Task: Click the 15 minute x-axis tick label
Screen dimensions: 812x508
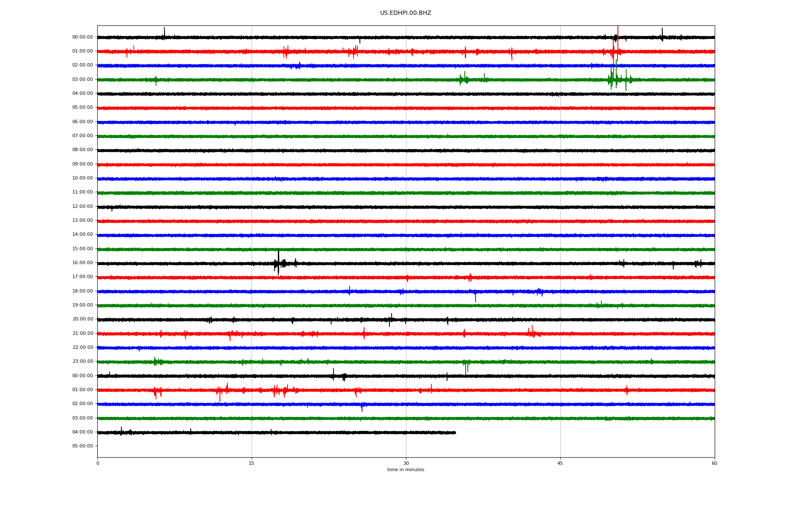Action: coord(252,463)
